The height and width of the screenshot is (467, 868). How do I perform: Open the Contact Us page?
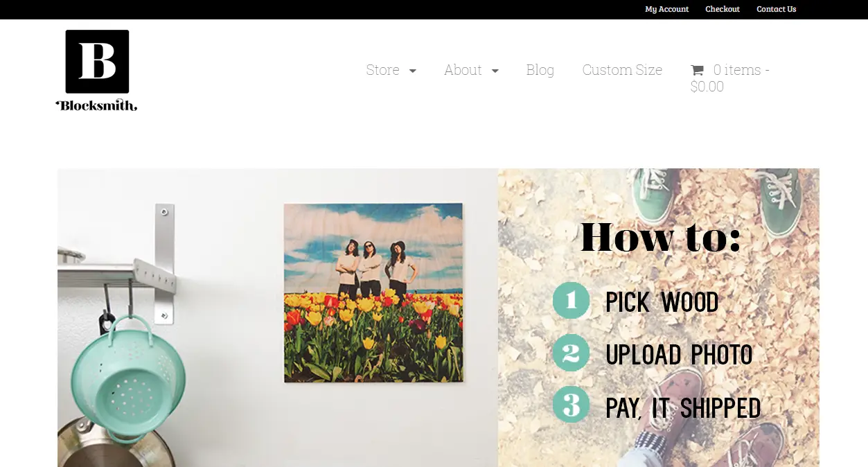pyautogui.click(x=776, y=9)
